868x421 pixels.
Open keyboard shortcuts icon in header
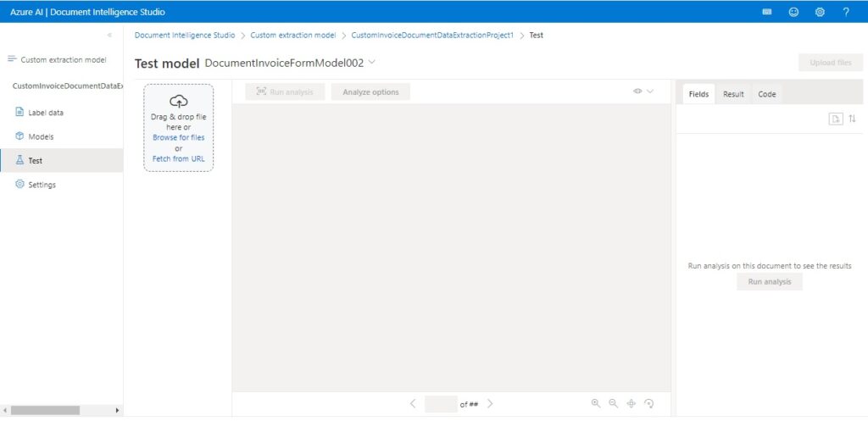[x=767, y=12]
